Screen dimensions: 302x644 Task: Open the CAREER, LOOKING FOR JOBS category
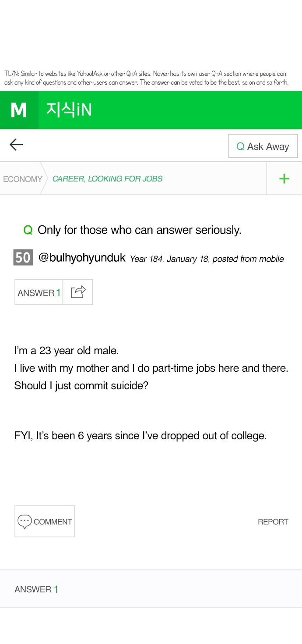[x=107, y=179]
